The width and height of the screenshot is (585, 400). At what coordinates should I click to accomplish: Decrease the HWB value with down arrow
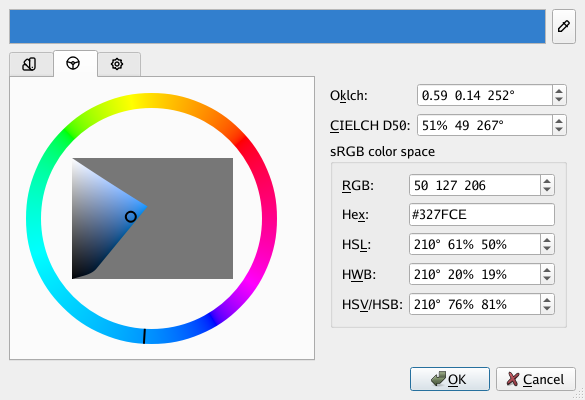(x=547, y=279)
